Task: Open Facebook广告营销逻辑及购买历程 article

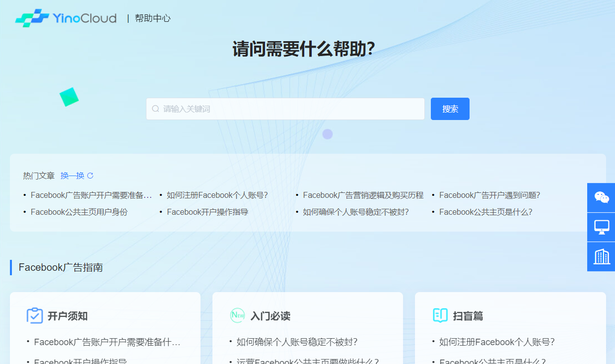Action: pos(363,195)
